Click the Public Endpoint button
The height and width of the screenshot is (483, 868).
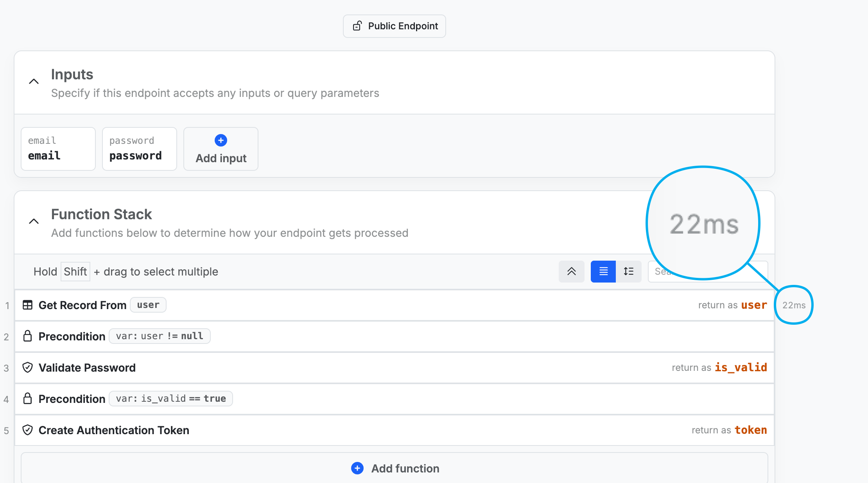pos(394,26)
